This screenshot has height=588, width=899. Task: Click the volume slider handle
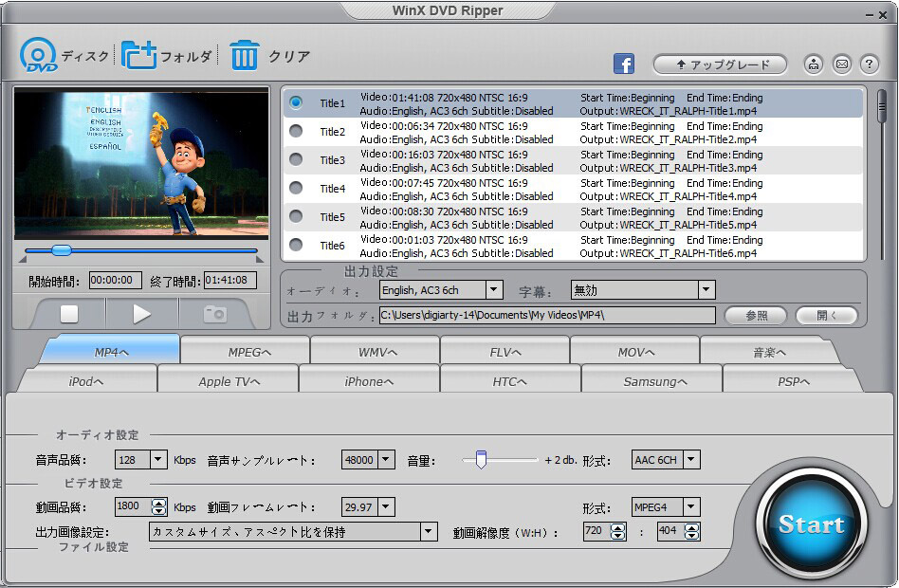481,460
